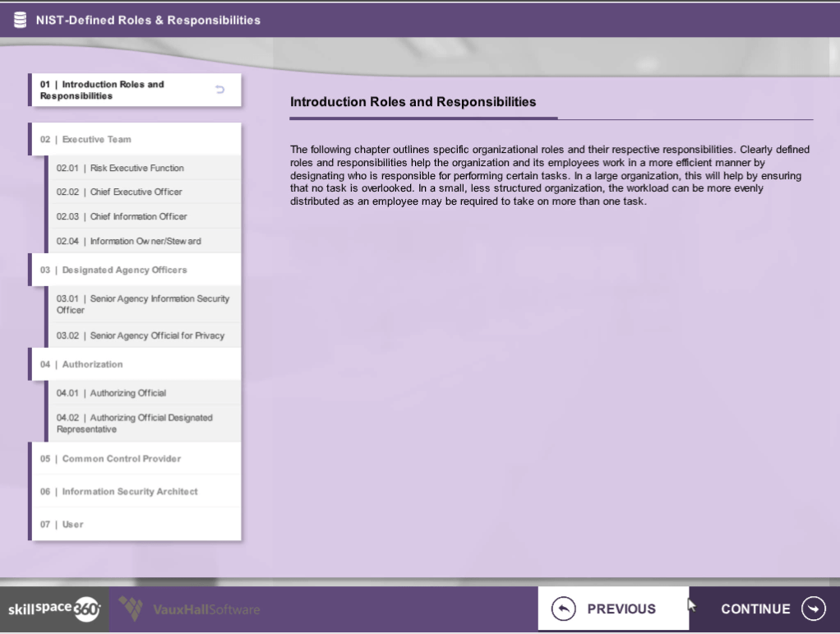The height and width of the screenshot is (634, 840).
Task: Open 02.04 Information Owner/Steward topic
Action: pyautogui.click(x=128, y=241)
